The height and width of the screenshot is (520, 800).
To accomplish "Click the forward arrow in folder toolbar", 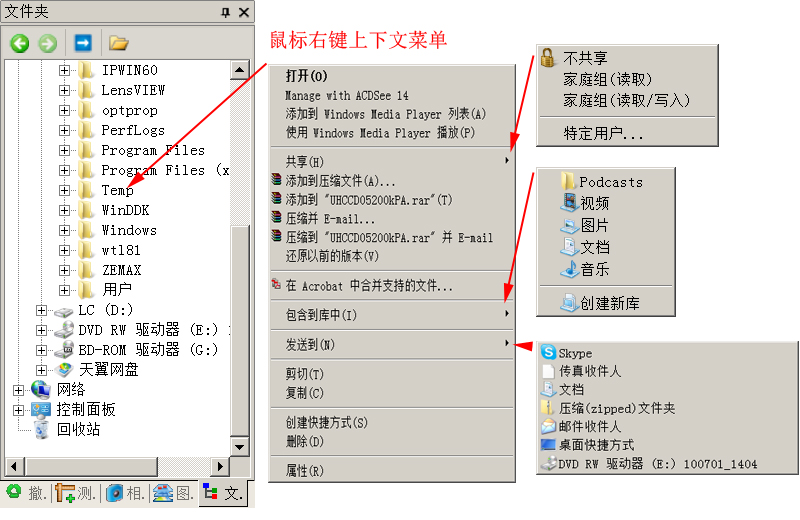I will tap(48, 43).
